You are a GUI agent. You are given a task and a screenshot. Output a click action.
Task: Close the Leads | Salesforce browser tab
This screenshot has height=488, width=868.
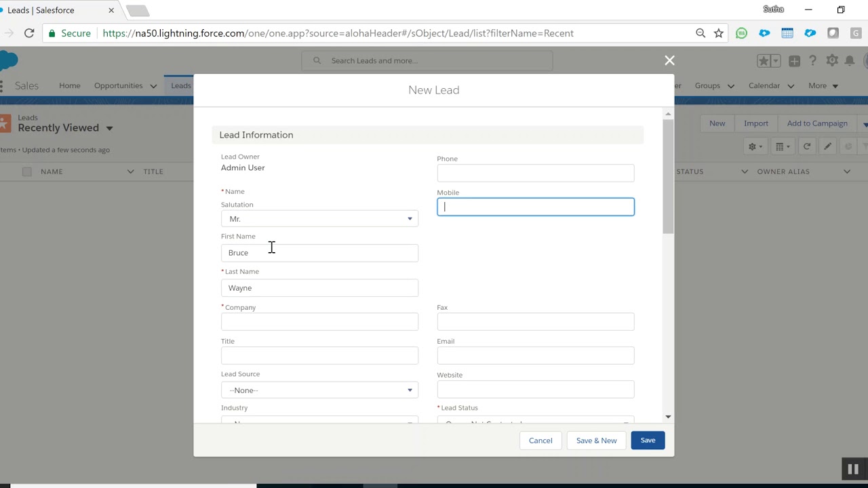111,11
